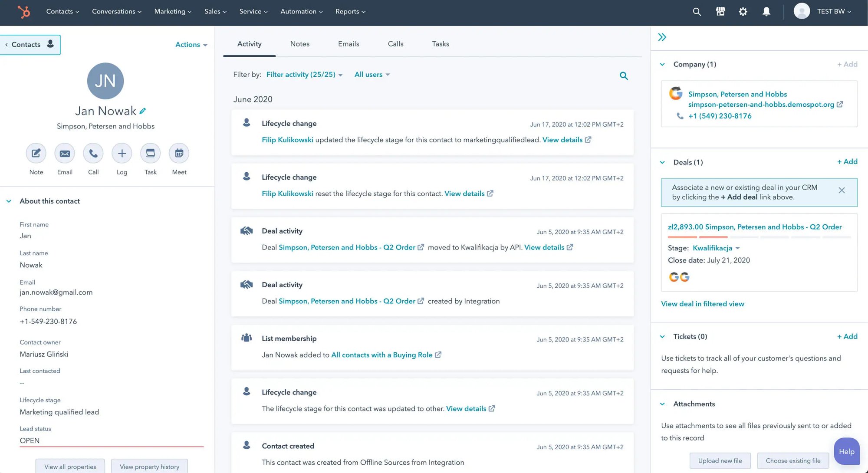Edit Jan Nowak name pencil icon
This screenshot has width=868, height=473.
(x=142, y=111)
